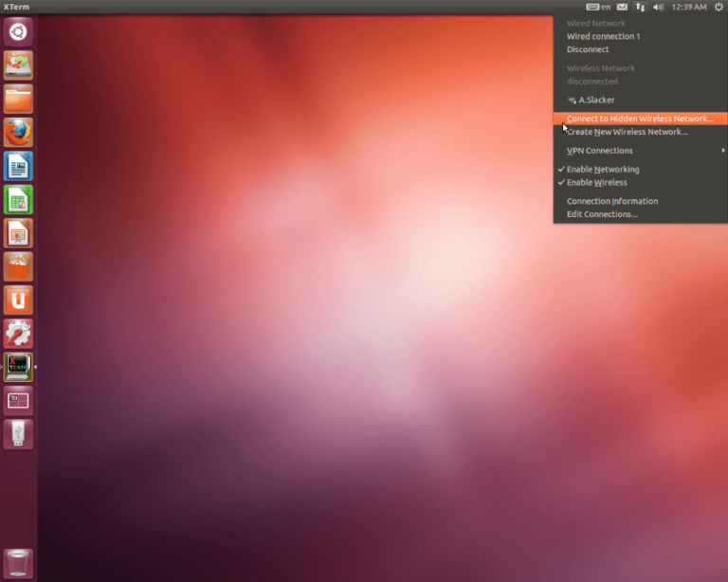Toggle the Enable Networking checkmark
Screen dimensions: 728x582
click(602, 170)
